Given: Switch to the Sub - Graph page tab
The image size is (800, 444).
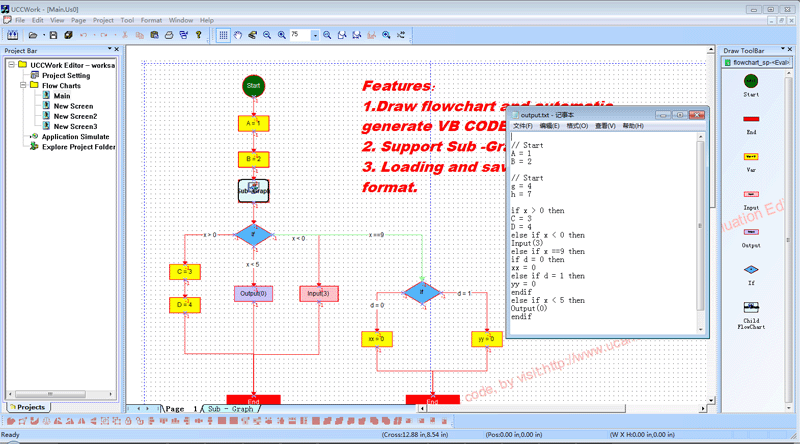Looking at the screenshot, I should pyautogui.click(x=230, y=409).
